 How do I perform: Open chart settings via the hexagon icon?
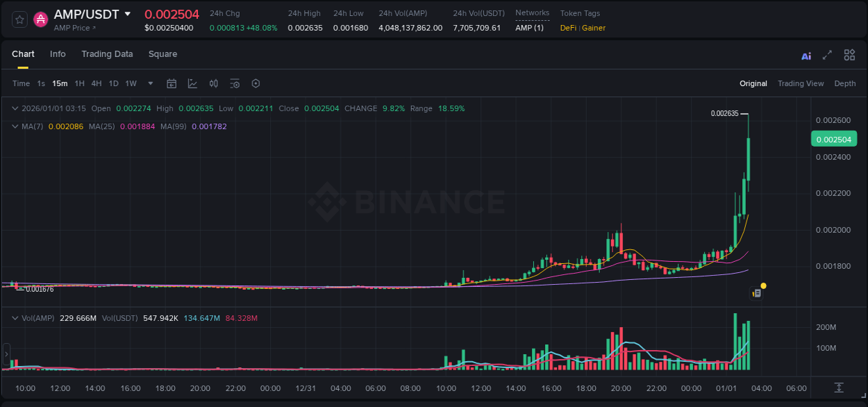[x=256, y=83]
